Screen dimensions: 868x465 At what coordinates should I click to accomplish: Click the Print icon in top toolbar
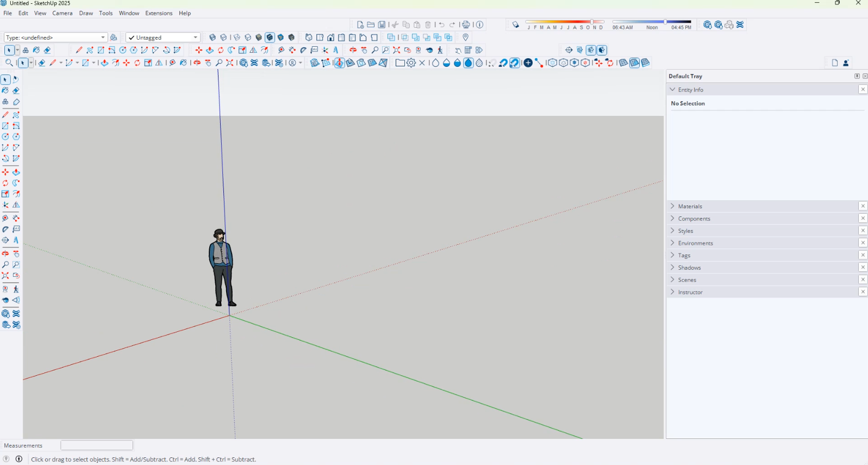click(466, 25)
